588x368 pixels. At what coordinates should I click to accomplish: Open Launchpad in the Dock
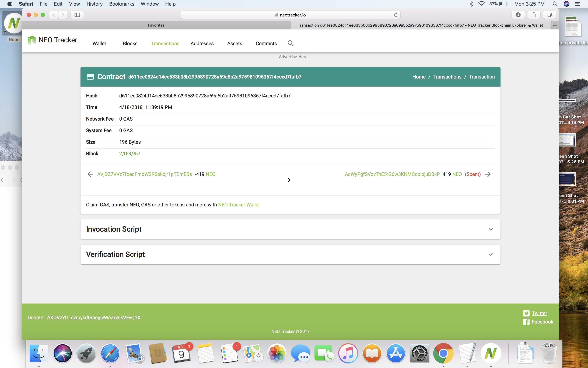click(86, 353)
